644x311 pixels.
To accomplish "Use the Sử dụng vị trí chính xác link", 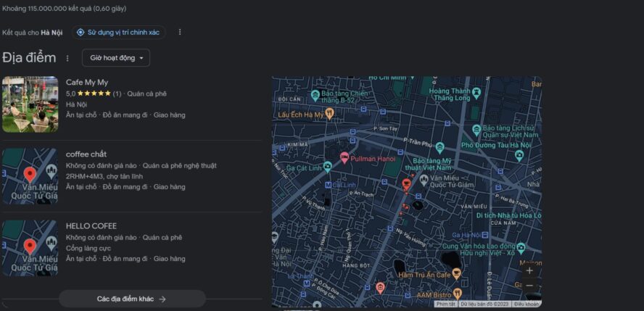I will pyautogui.click(x=123, y=33).
